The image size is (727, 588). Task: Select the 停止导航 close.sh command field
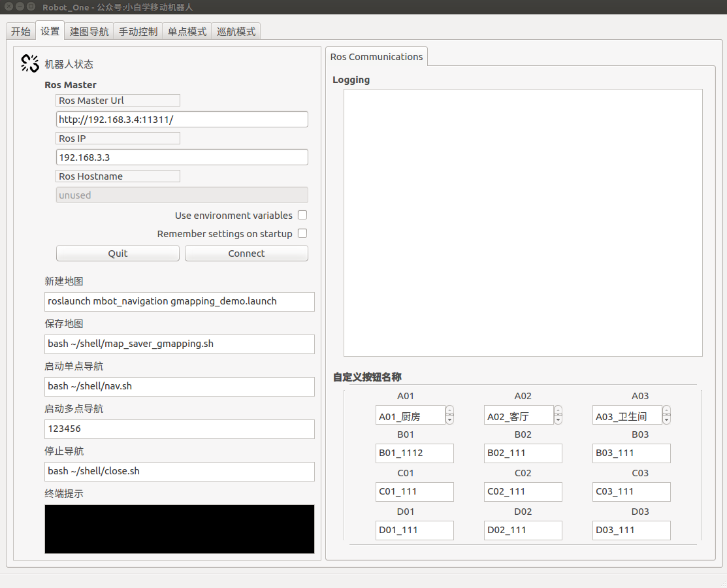(179, 472)
